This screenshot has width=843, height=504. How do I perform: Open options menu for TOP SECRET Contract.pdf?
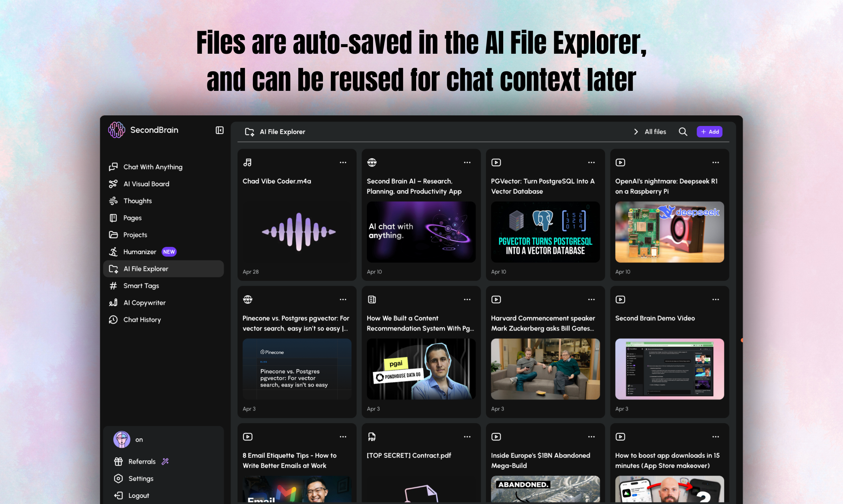467,437
